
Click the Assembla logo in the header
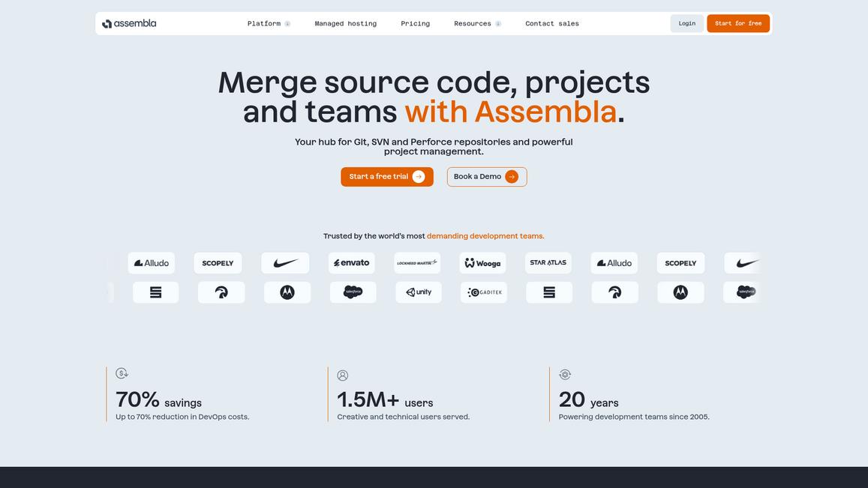click(129, 23)
